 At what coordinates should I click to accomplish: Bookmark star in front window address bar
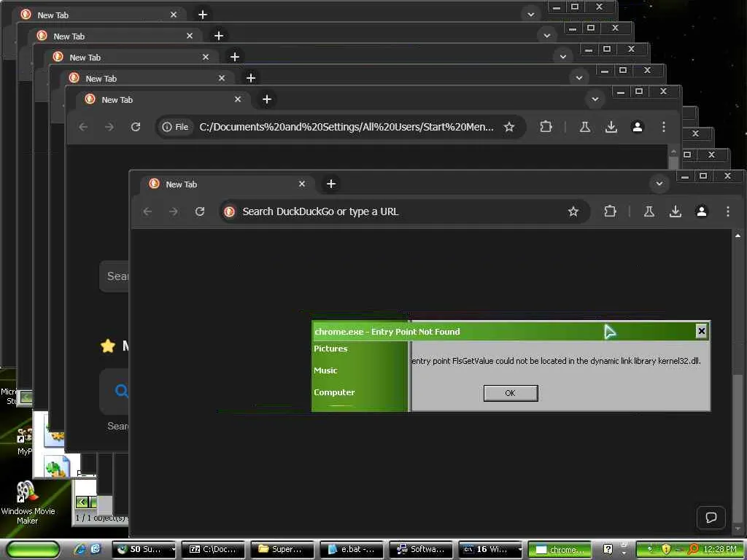[x=573, y=211]
